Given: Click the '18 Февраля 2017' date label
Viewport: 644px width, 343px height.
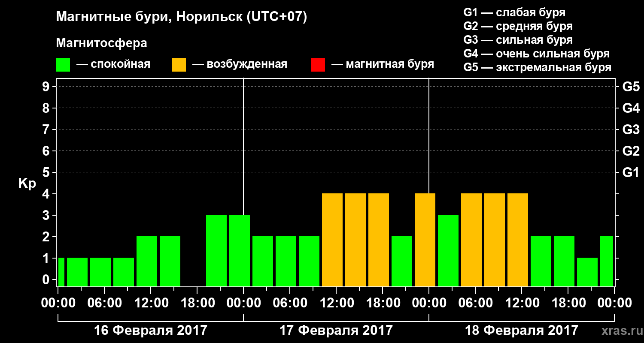Looking at the screenshot, I should (522, 331).
